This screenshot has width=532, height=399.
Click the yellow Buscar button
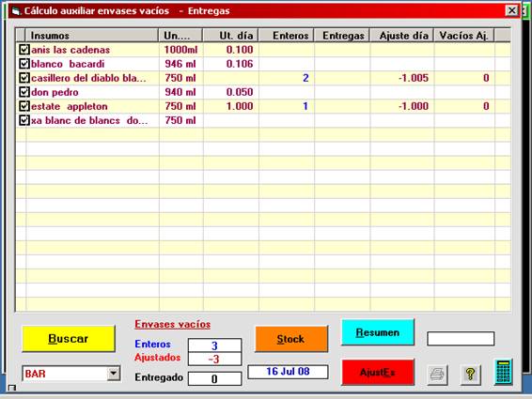click(x=69, y=338)
